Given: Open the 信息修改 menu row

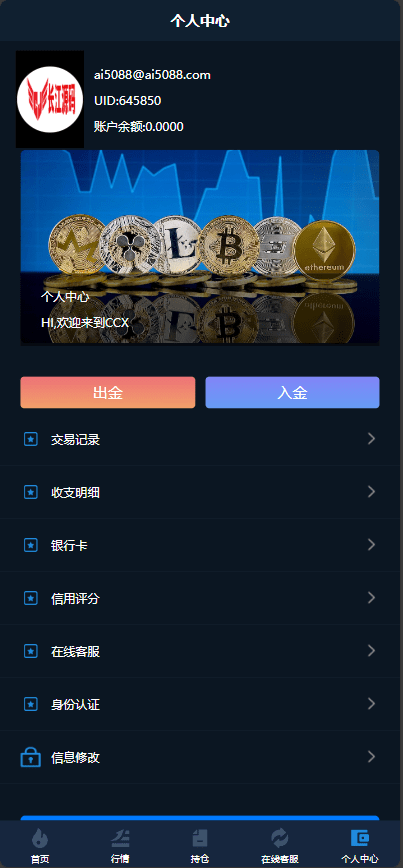Looking at the screenshot, I should click(x=202, y=757).
